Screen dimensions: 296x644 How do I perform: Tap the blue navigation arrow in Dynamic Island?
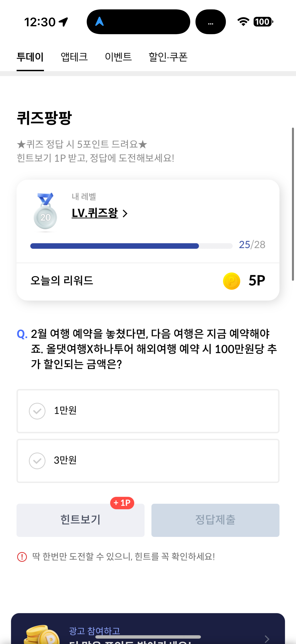pyautogui.click(x=99, y=22)
